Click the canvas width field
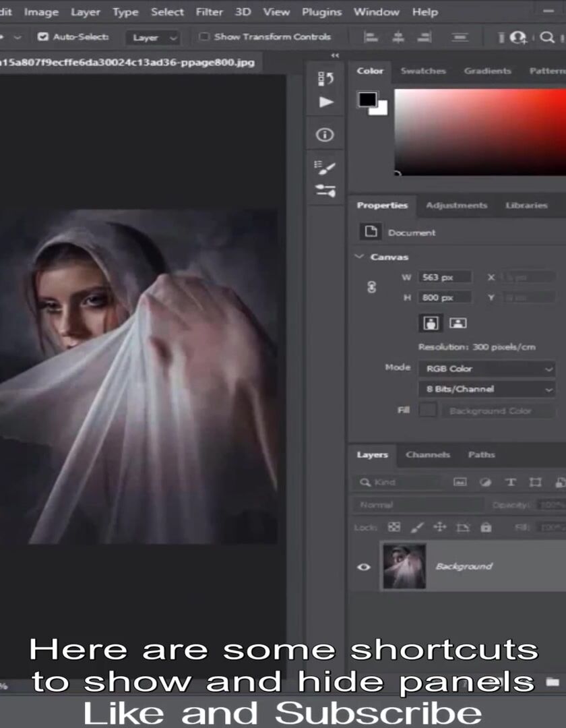Screen dimensions: 566x728 [x=445, y=277]
